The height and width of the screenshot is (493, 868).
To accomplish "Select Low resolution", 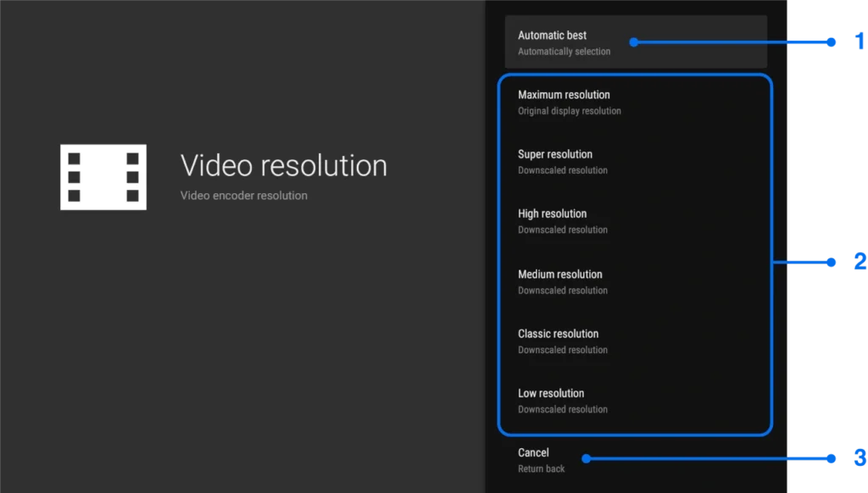I will pos(550,393).
